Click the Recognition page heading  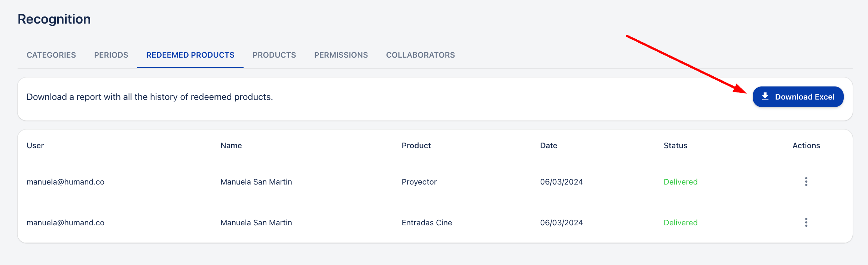coord(54,19)
